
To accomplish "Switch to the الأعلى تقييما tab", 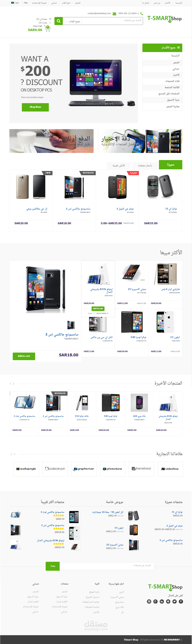I will pyautogui.click(x=119, y=166).
